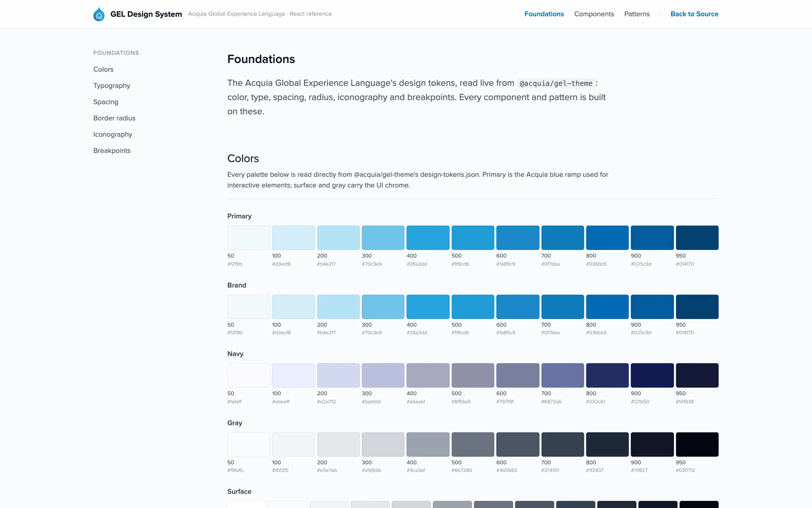The width and height of the screenshot is (812, 508).
Task: Follow the Back to Source link
Action: (x=694, y=14)
